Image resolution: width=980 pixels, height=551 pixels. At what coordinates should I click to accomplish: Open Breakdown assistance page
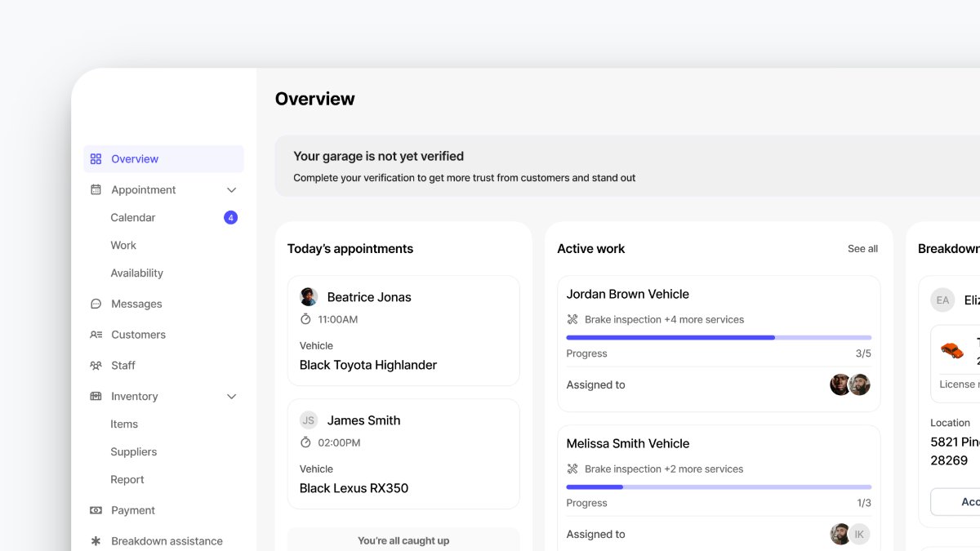[x=167, y=541]
